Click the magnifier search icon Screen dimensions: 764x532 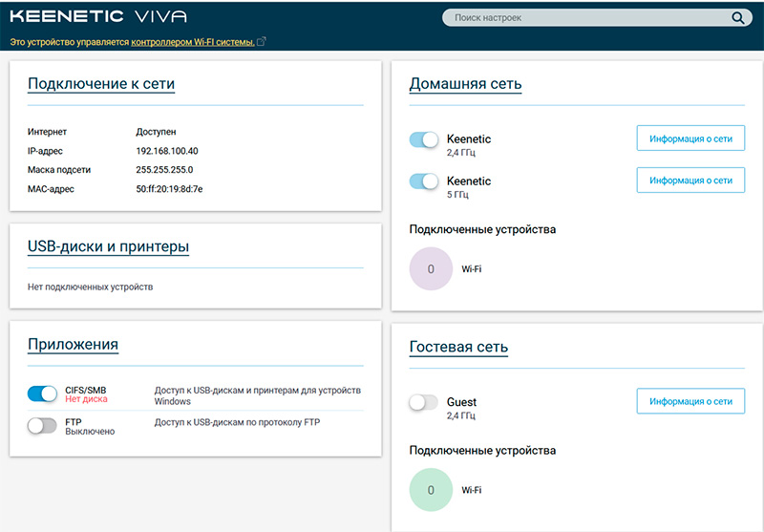(737, 18)
